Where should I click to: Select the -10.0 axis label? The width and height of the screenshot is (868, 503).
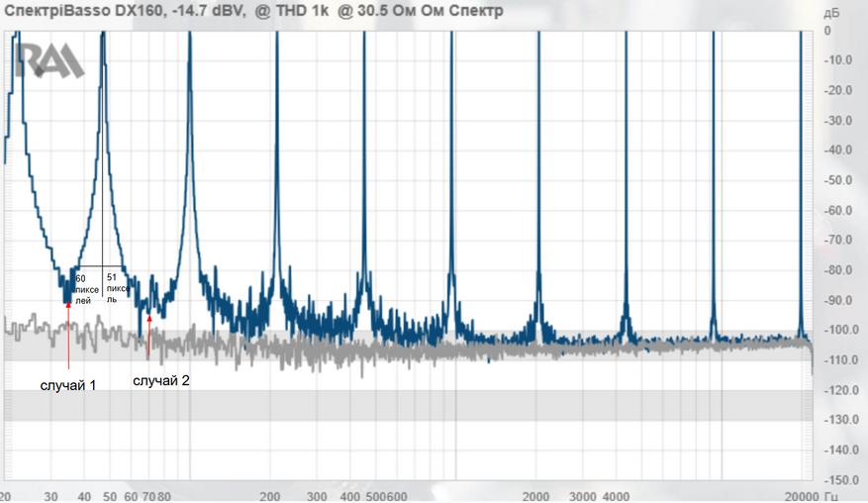(837, 59)
